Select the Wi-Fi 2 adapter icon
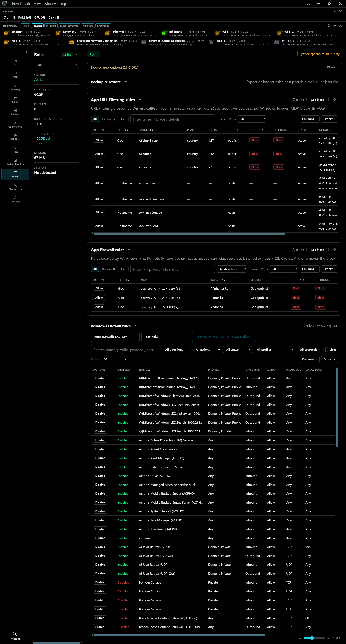 (280, 33)
